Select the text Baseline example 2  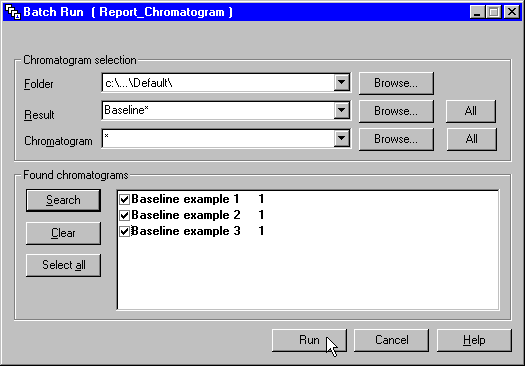tap(186, 215)
